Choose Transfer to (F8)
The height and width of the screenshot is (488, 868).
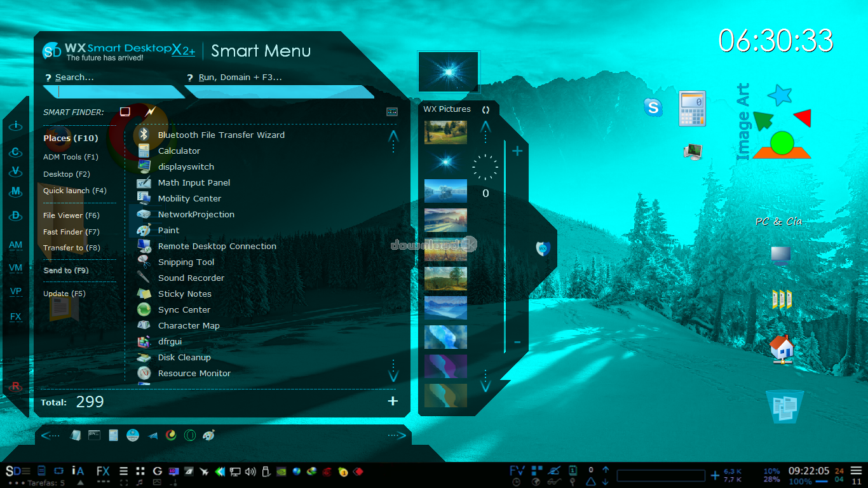72,248
